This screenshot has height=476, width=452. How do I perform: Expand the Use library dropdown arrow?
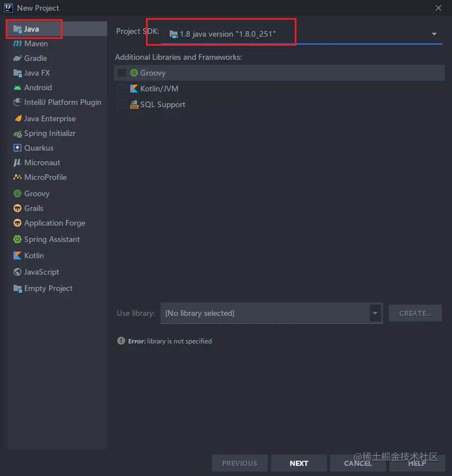tap(375, 313)
